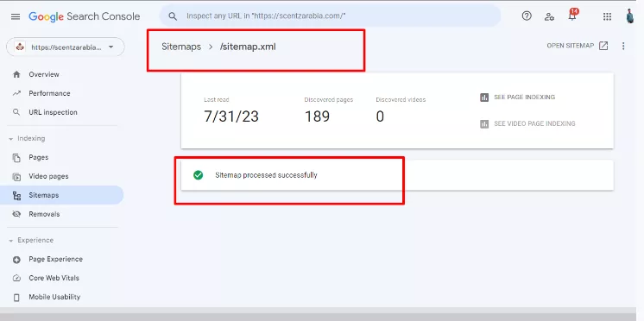This screenshot has height=321, width=644.
Task: Collapse the Experience section
Action: pyautogui.click(x=10, y=241)
